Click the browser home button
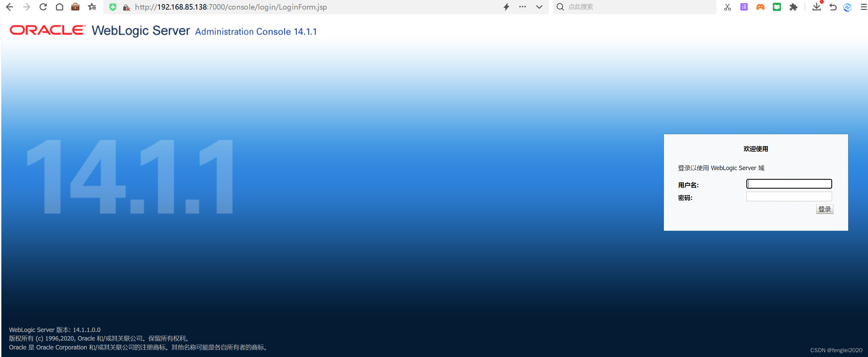This screenshot has width=868, height=357. pyautogui.click(x=59, y=7)
